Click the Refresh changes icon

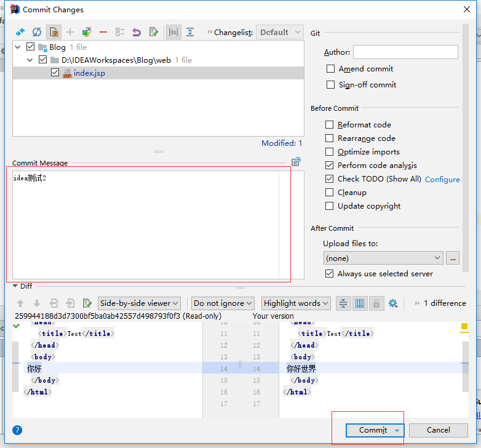click(x=37, y=32)
